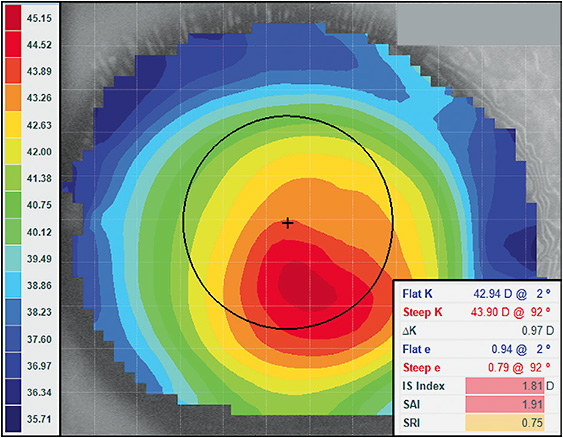Click the pink IS Index 1.81 bar
Viewport: 563px width, 438px height.
point(505,386)
